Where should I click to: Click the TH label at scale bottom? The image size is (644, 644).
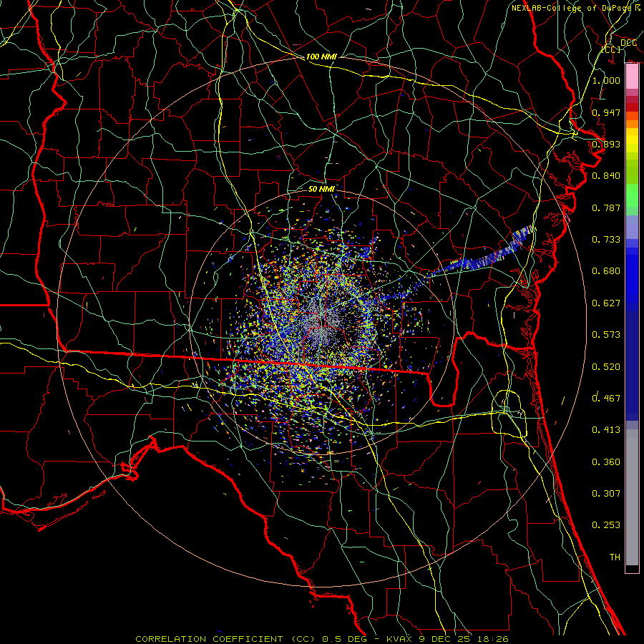tap(615, 557)
